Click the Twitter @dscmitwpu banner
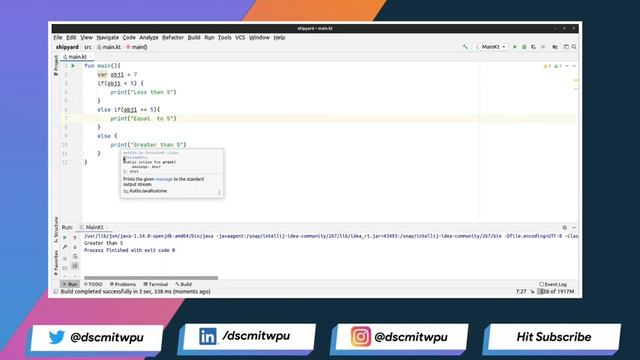The height and width of the screenshot is (360, 640). click(x=96, y=337)
